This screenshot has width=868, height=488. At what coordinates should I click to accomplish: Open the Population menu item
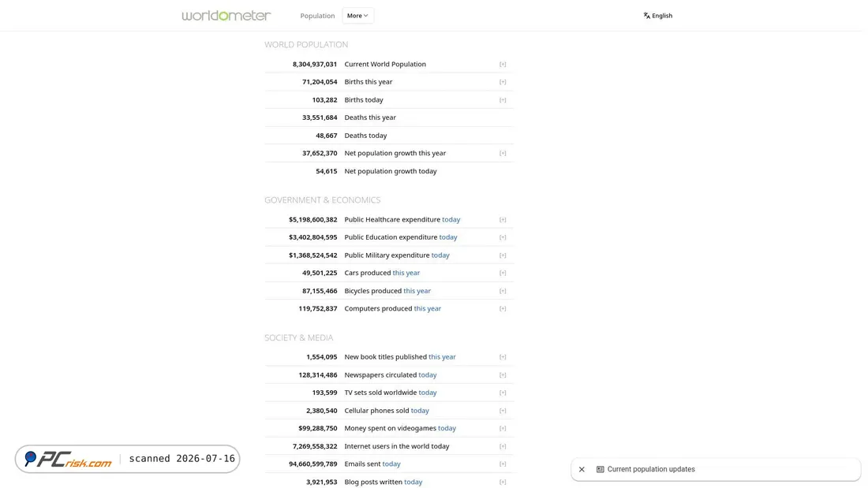point(317,16)
